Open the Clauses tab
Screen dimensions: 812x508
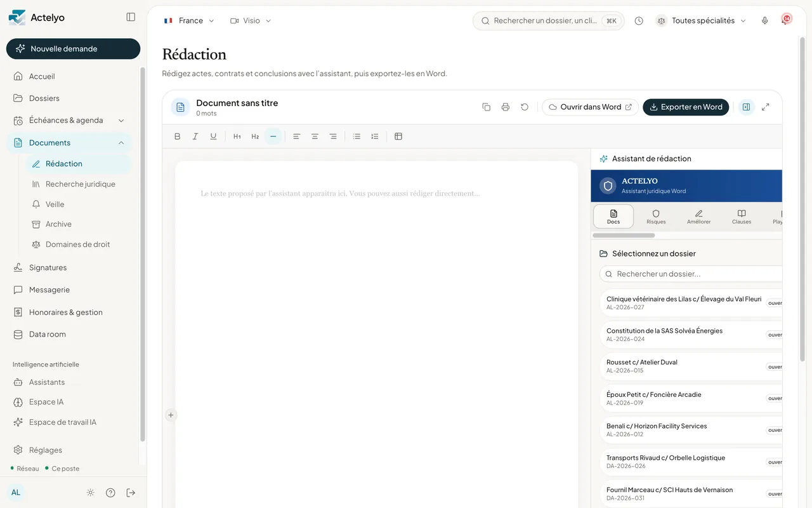coord(742,217)
